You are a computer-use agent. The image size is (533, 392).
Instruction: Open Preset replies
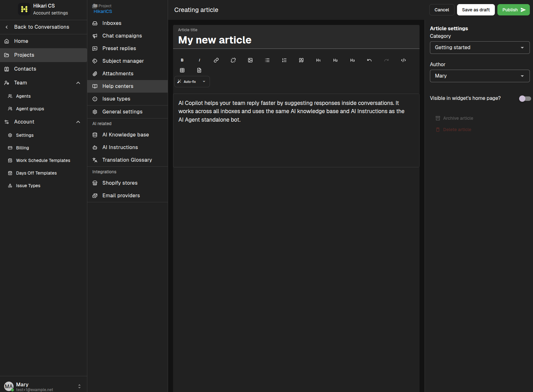point(127,49)
